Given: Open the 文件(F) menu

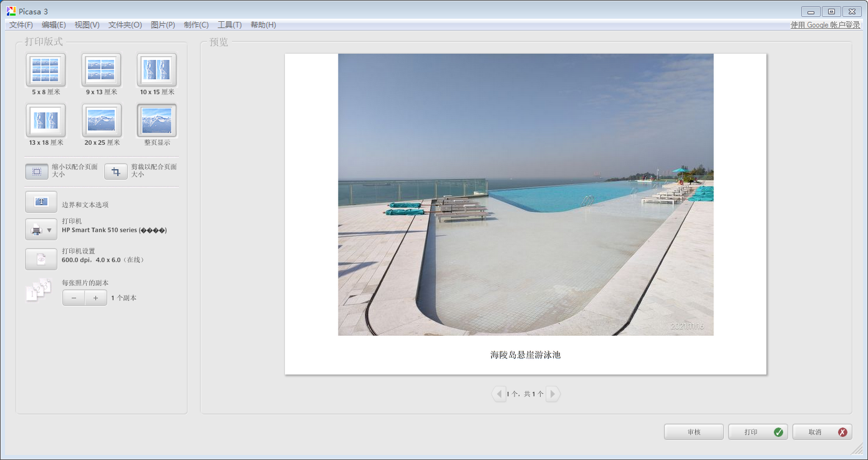Looking at the screenshot, I should 21,25.
